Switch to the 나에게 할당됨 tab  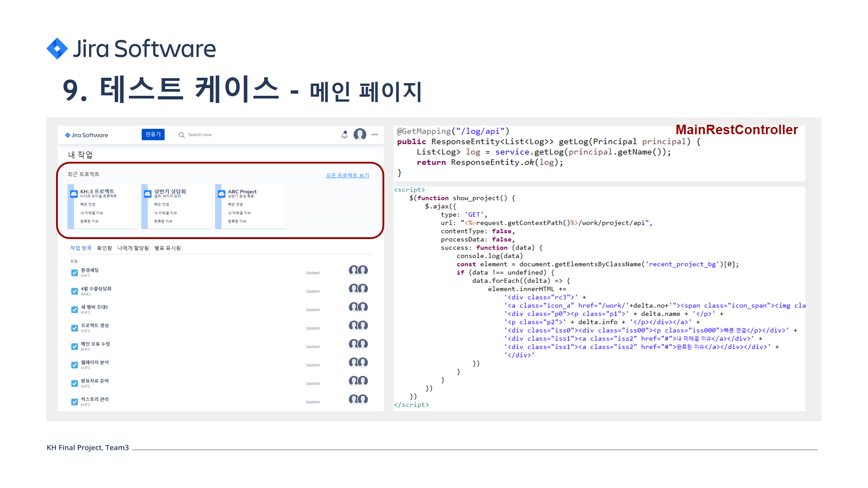point(133,248)
